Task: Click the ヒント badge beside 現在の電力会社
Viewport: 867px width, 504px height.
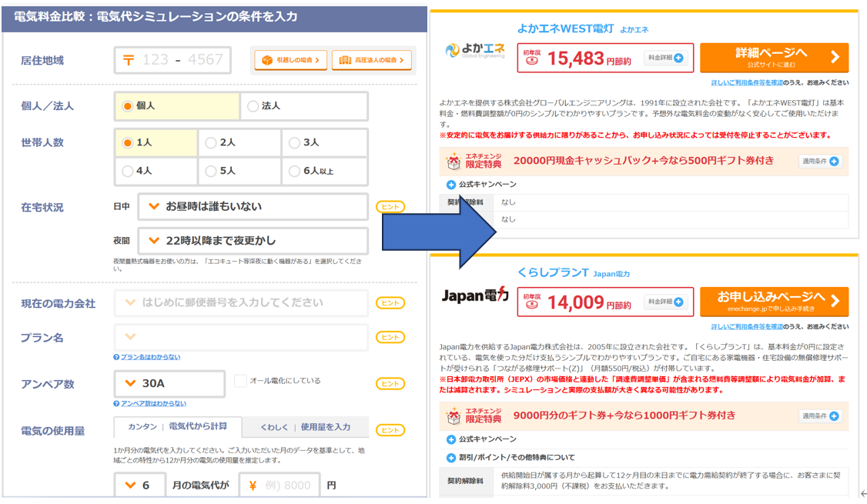Action: (390, 303)
